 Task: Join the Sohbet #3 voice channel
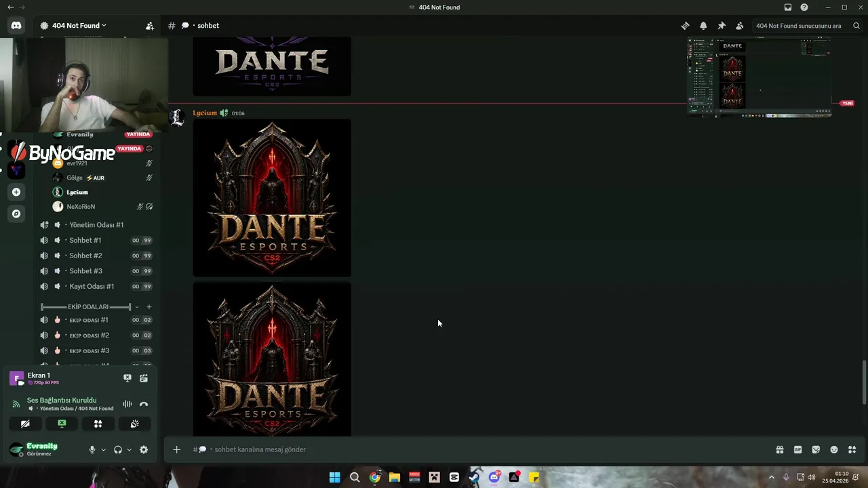point(96,271)
